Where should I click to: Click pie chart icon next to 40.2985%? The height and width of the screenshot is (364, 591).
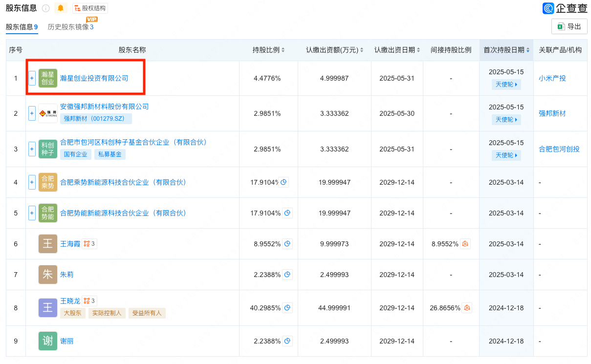click(287, 308)
